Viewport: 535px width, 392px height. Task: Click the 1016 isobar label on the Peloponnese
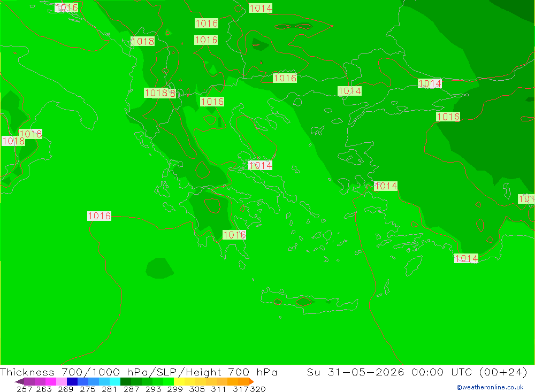[x=234, y=235]
